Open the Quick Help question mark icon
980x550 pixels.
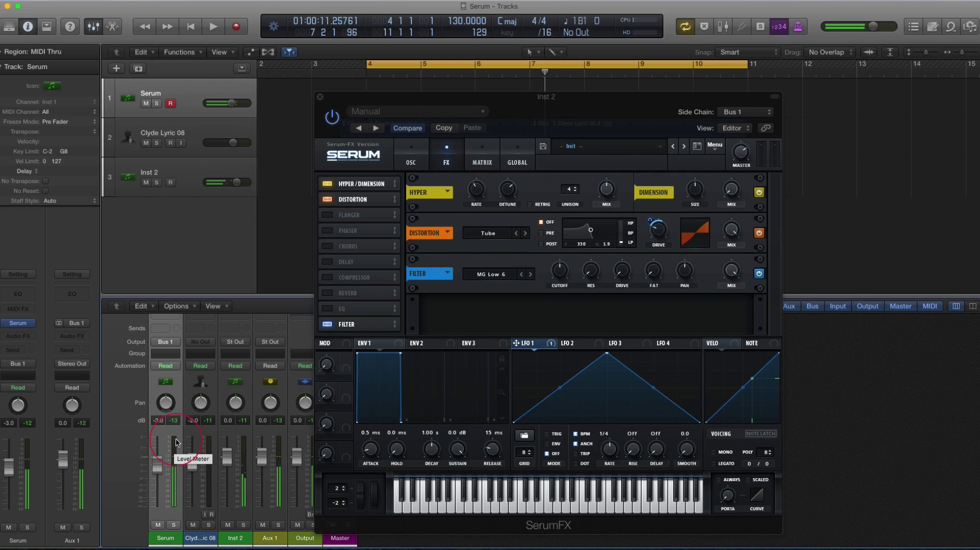70,27
